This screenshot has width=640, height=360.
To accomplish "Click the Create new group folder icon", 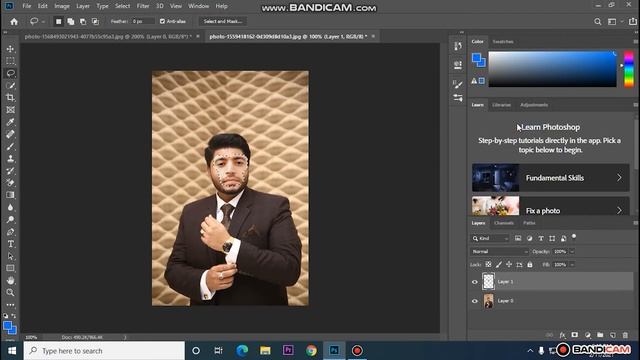I will [600, 335].
